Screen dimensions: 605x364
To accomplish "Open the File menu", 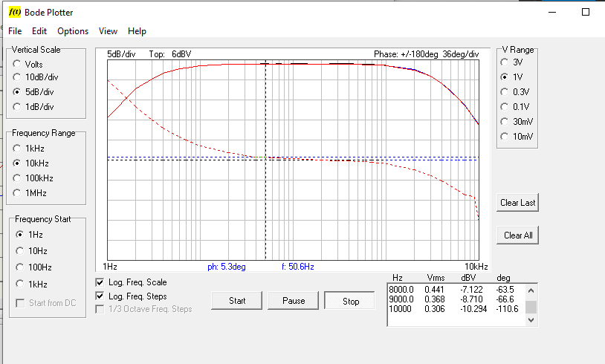I will [15, 31].
